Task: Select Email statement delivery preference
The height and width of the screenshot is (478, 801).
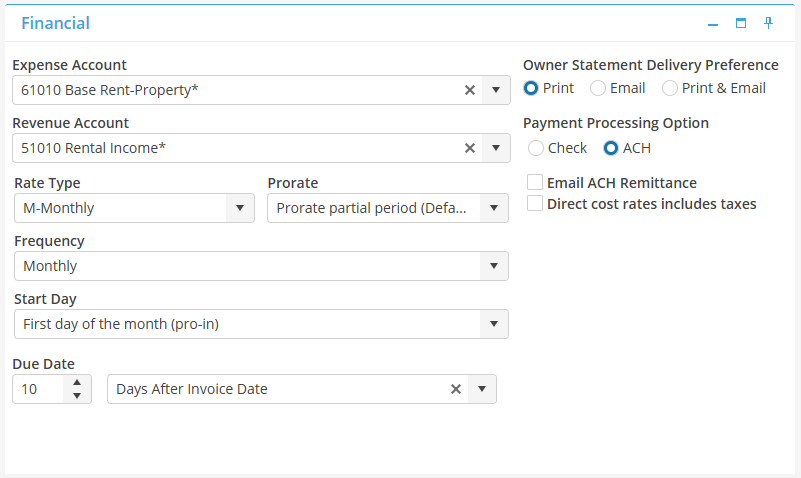Action: click(598, 88)
